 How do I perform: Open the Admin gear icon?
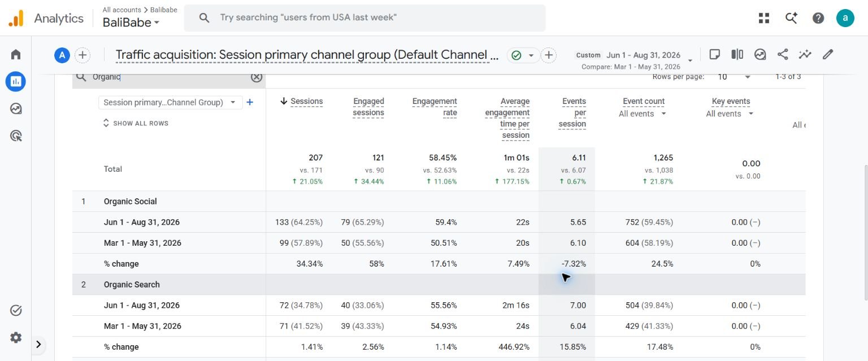click(x=16, y=338)
